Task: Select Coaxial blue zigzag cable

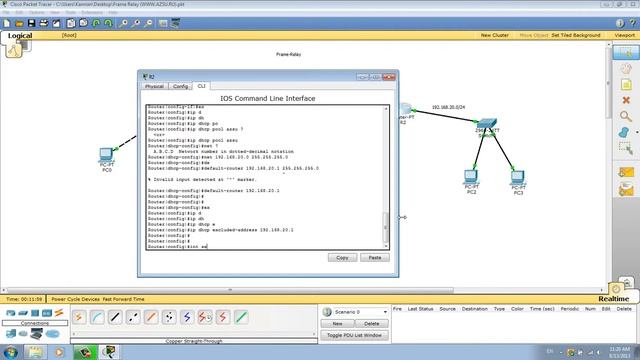Action: tap(187, 317)
